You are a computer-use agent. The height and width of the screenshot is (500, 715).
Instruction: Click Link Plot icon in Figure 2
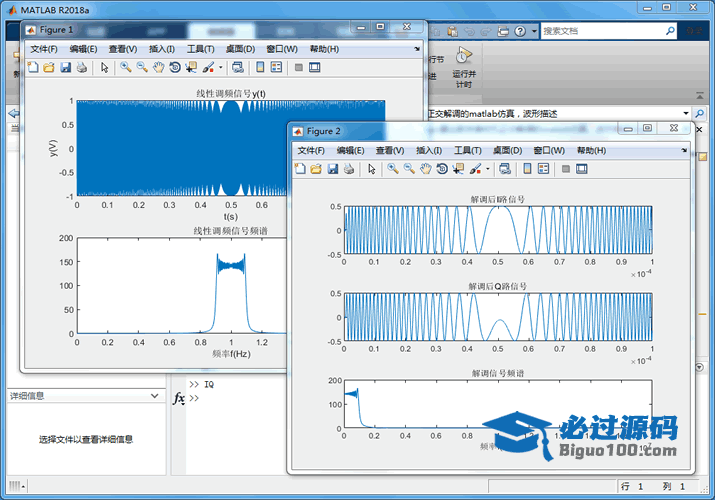coord(505,169)
